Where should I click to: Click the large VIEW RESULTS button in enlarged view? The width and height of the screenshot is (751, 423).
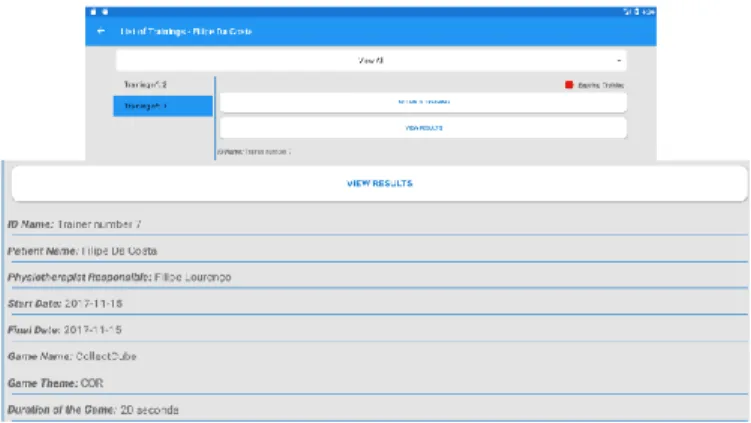tap(379, 183)
